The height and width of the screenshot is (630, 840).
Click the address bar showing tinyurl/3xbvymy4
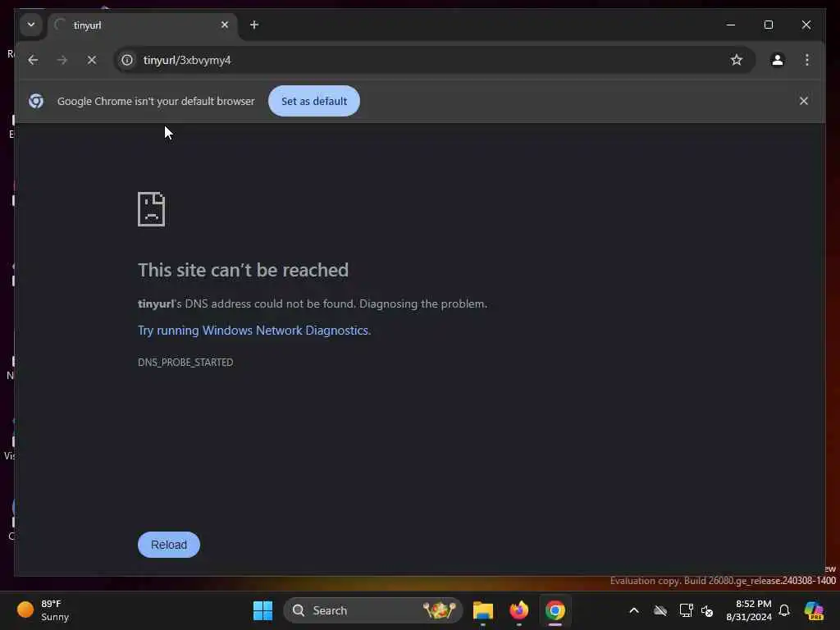[434, 60]
